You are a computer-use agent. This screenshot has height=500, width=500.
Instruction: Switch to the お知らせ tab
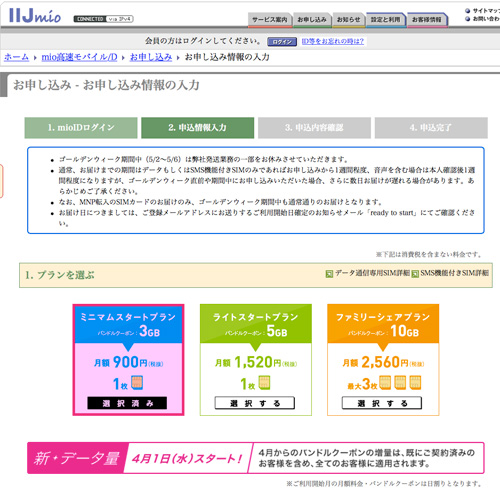click(x=349, y=20)
